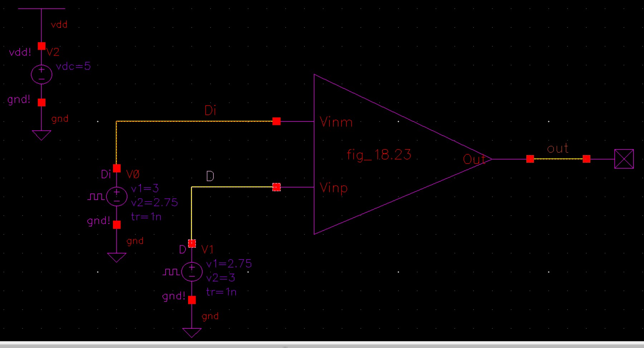The image size is (644, 348).
Task: Click the tr=1n parameter of V1
Action: point(221,292)
